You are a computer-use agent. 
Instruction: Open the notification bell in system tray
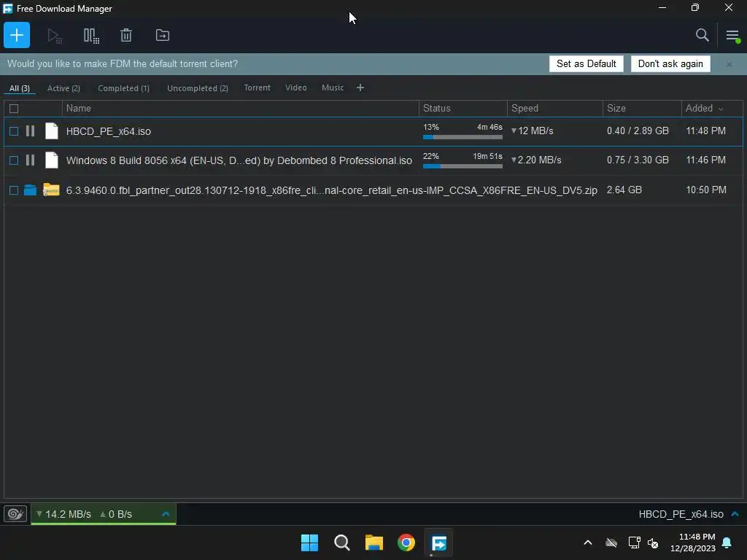coord(727,542)
